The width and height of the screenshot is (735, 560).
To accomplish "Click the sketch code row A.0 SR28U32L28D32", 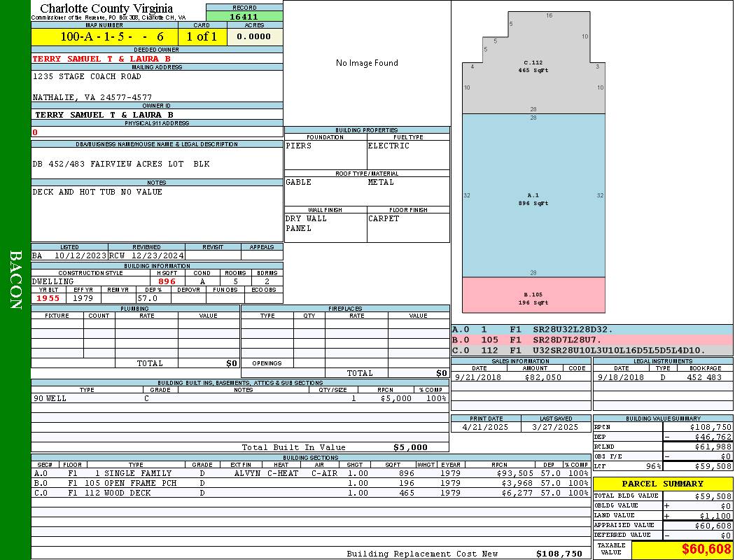I will click(x=592, y=330).
